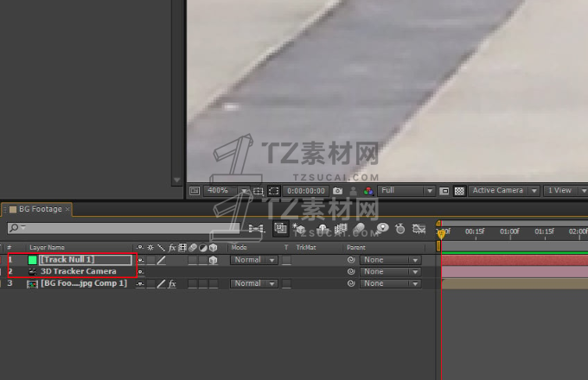This screenshot has width=588, height=380.
Task: Open the Graph Editor icon
Action: coord(419,228)
